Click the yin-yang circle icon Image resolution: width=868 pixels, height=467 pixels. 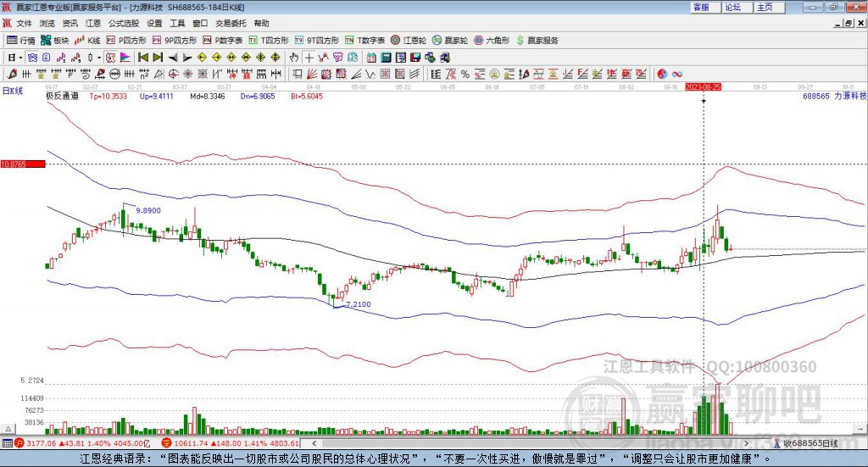[662, 74]
